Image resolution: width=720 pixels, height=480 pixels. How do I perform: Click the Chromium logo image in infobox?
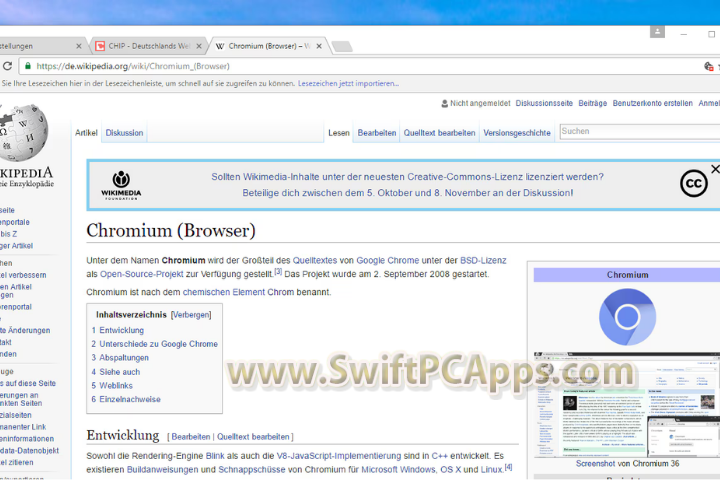tap(627, 317)
